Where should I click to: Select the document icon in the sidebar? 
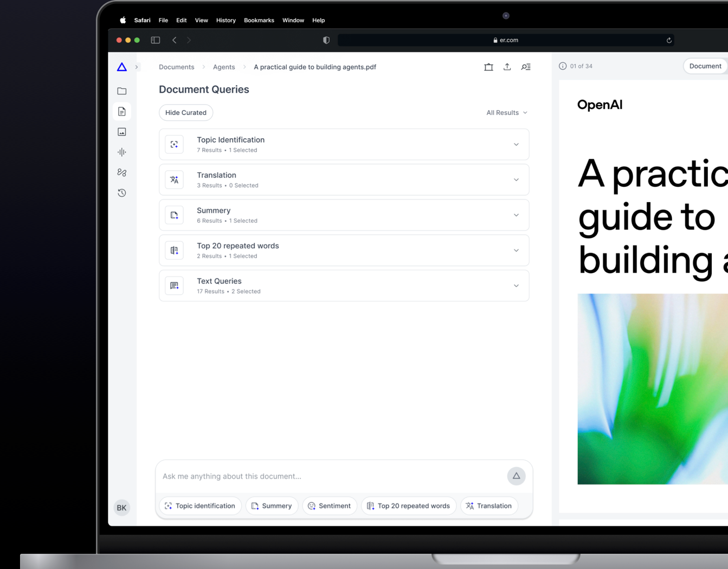coord(122,112)
